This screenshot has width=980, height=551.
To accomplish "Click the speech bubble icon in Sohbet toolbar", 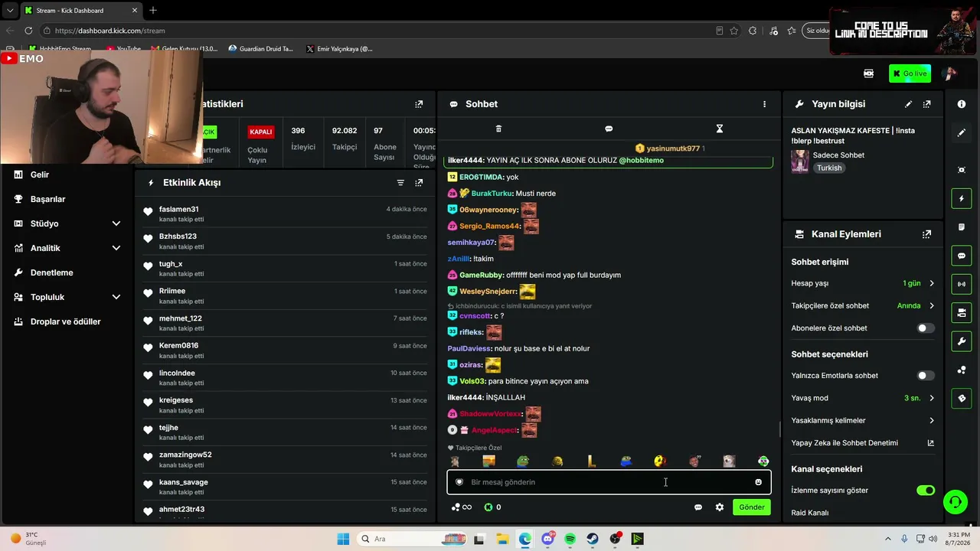I will [x=609, y=129].
